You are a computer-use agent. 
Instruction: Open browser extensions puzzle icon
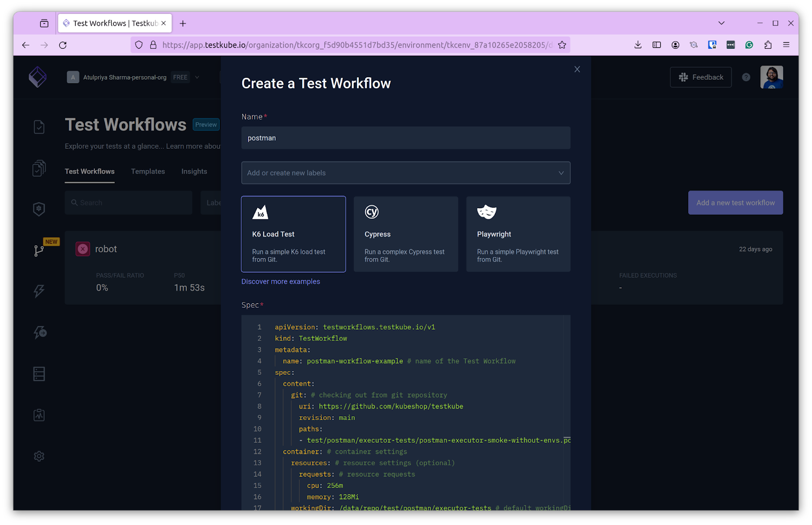tap(768, 45)
